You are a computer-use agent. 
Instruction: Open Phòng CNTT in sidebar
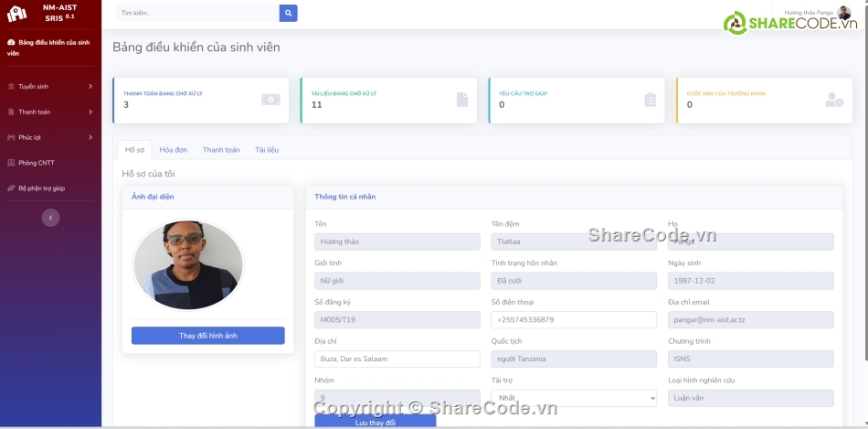37,163
